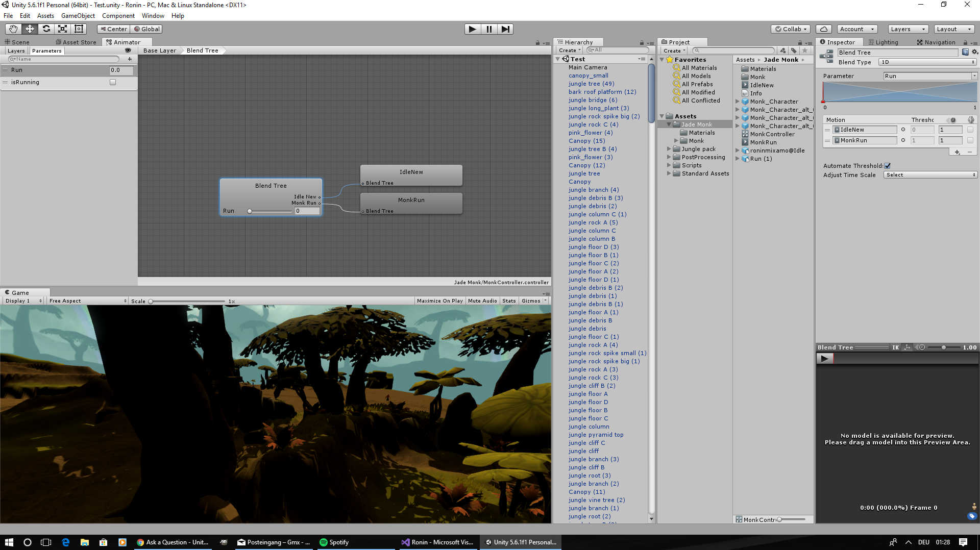Add a motion with the plus button
The width and height of the screenshot is (980, 550).
click(957, 152)
